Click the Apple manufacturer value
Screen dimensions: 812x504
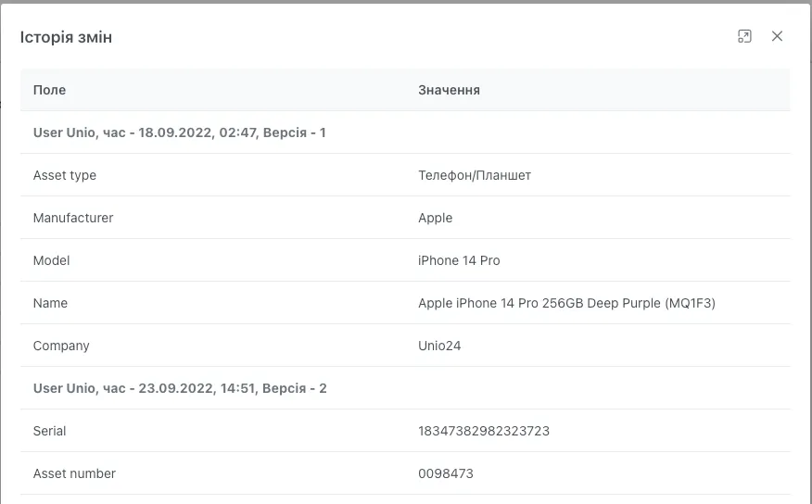[x=436, y=218]
